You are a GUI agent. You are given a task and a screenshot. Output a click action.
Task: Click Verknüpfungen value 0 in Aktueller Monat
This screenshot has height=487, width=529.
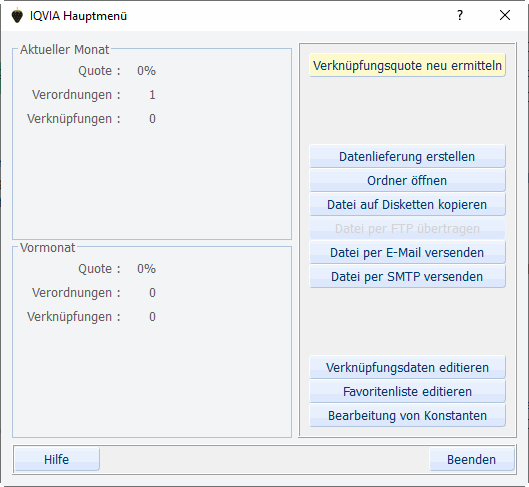[x=152, y=119]
